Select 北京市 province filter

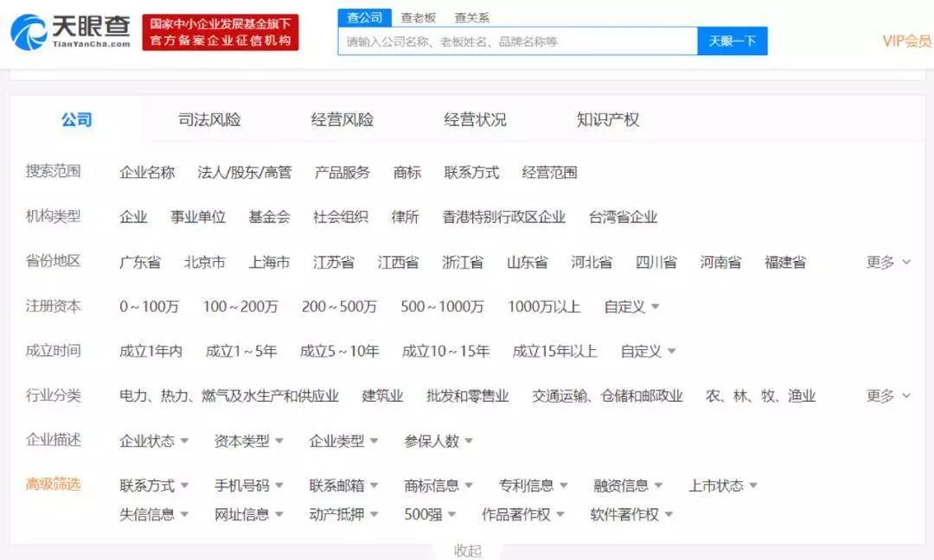click(x=205, y=262)
